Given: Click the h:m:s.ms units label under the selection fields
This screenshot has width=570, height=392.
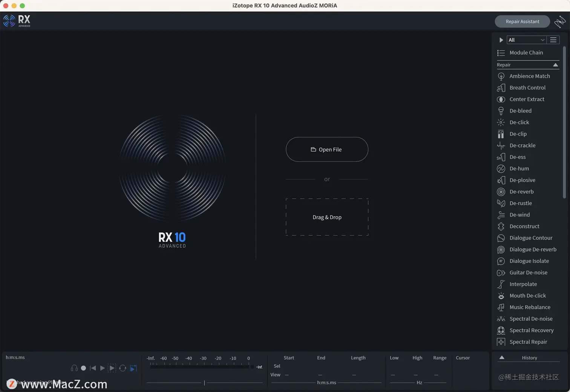Looking at the screenshot, I should 326,383.
